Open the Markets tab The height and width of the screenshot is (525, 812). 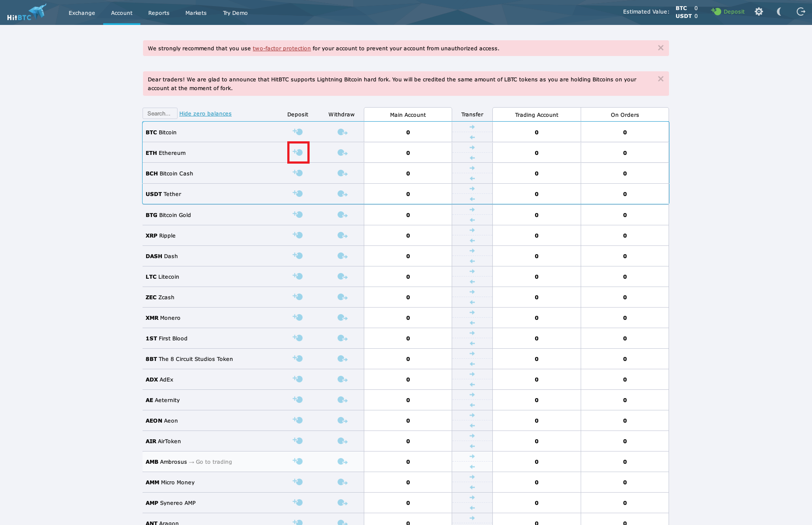[196, 13]
